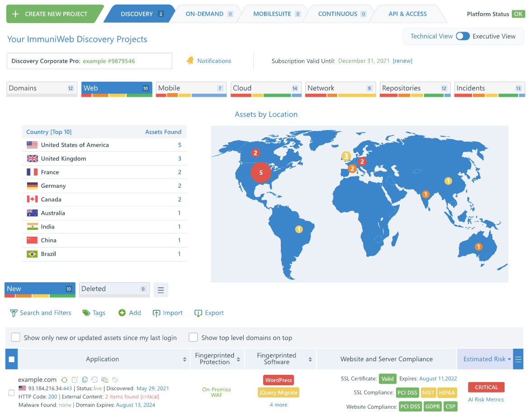
Task: Rescan example.com with the refresh icon
Action: (x=64, y=380)
